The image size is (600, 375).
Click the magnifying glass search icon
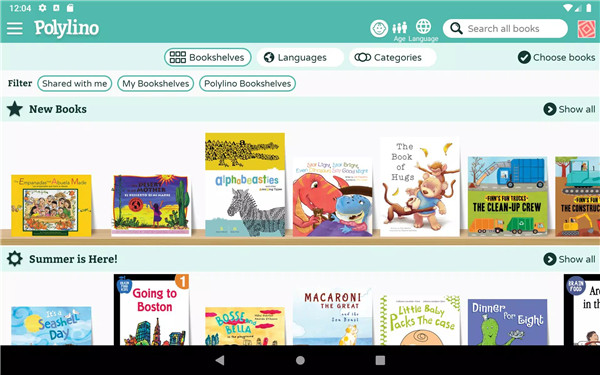pyautogui.click(x=456, y=29)
